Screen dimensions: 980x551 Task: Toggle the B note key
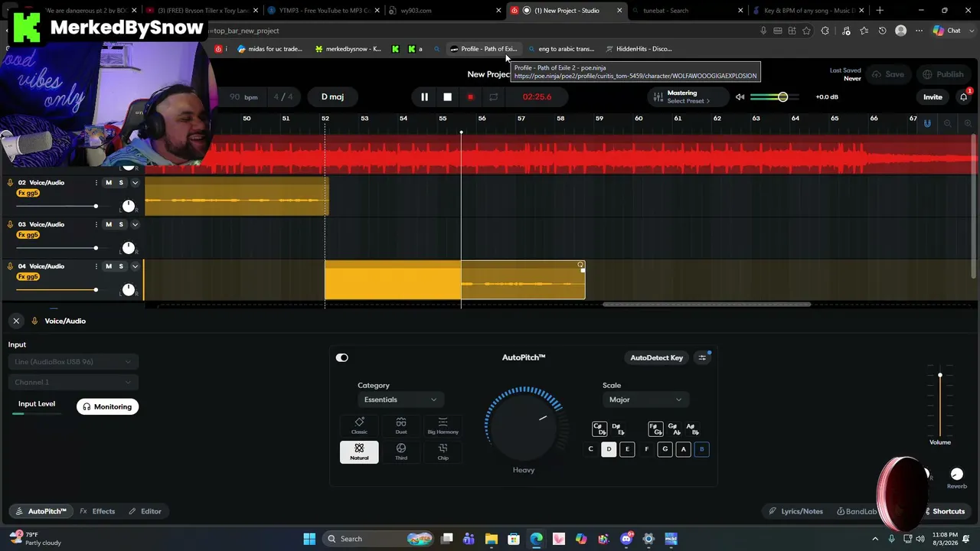701,450
